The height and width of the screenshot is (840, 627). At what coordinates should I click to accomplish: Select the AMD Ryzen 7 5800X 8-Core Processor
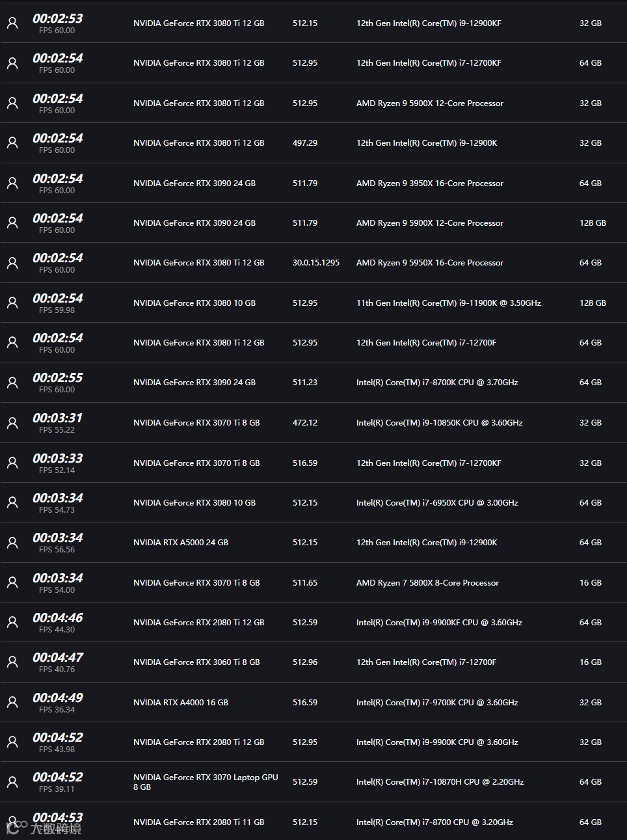[427, 583]
